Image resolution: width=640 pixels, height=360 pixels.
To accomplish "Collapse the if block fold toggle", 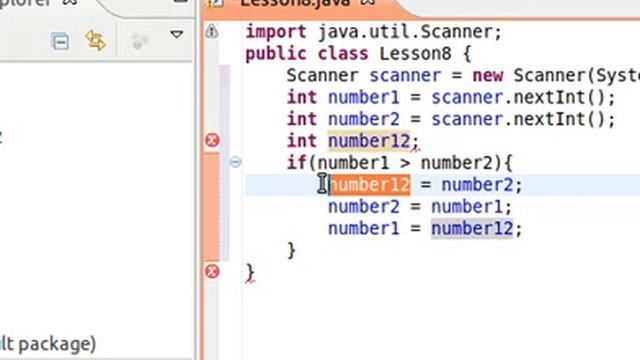I will pyautogui.click(x=235, y=162).
